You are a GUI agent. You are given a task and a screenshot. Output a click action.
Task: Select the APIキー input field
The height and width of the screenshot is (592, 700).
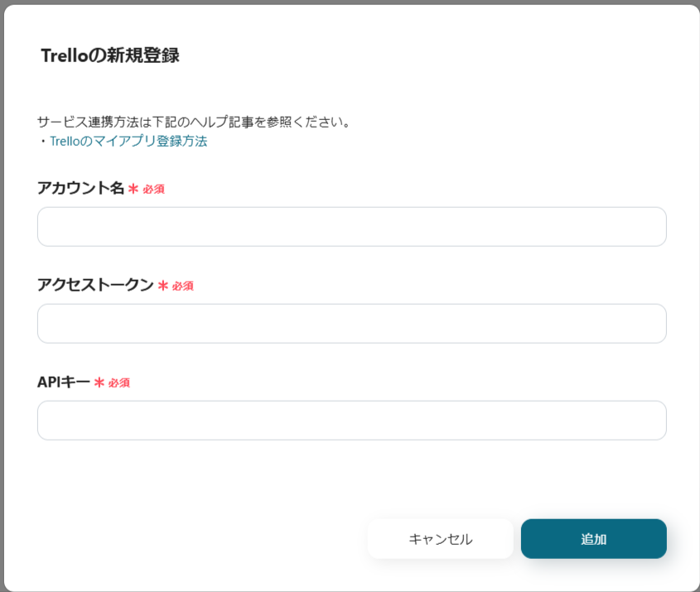click(x=352, y=421)
